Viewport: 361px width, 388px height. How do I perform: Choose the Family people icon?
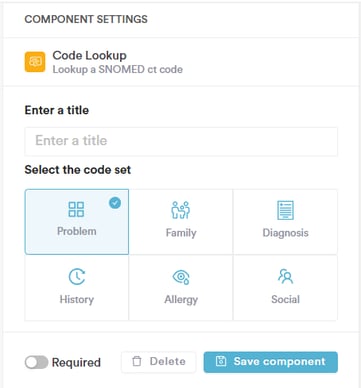click(x=181, y=210)
